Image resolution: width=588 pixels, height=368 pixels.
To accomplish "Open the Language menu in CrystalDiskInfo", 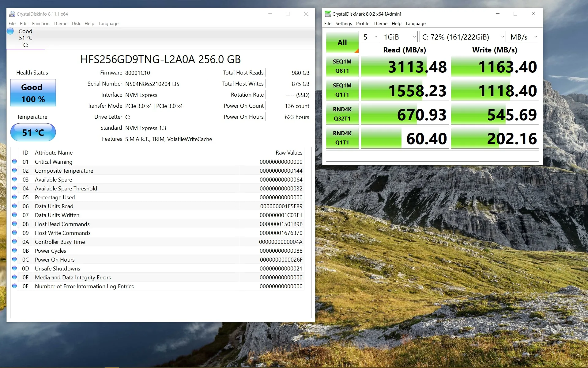I will pyautogui.click(x=108, y=24).
